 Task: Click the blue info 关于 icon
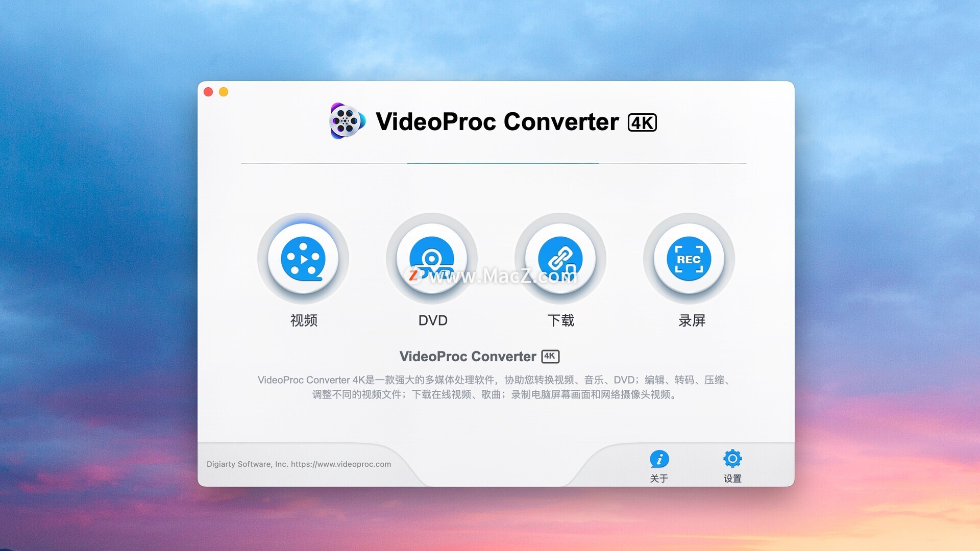(659, 459)
